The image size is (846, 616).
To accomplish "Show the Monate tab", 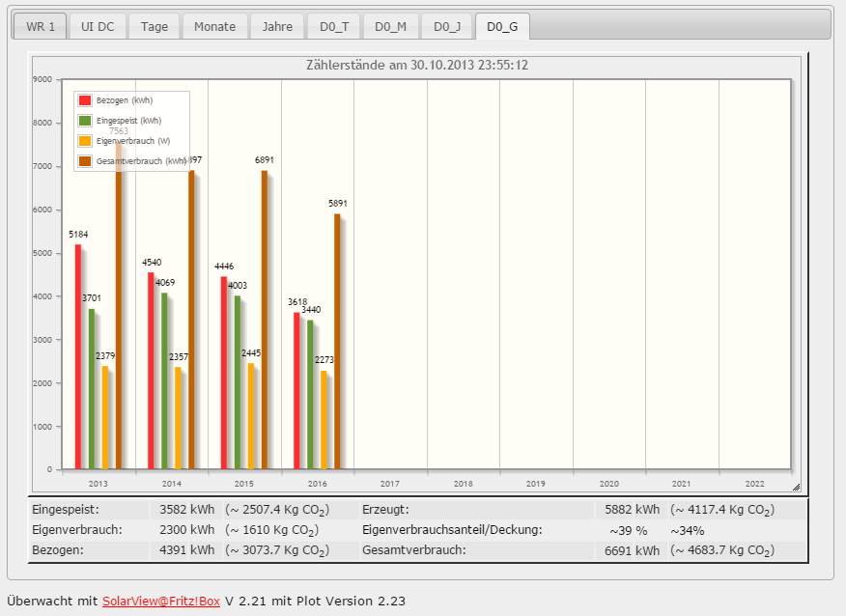I will [214, 26].
